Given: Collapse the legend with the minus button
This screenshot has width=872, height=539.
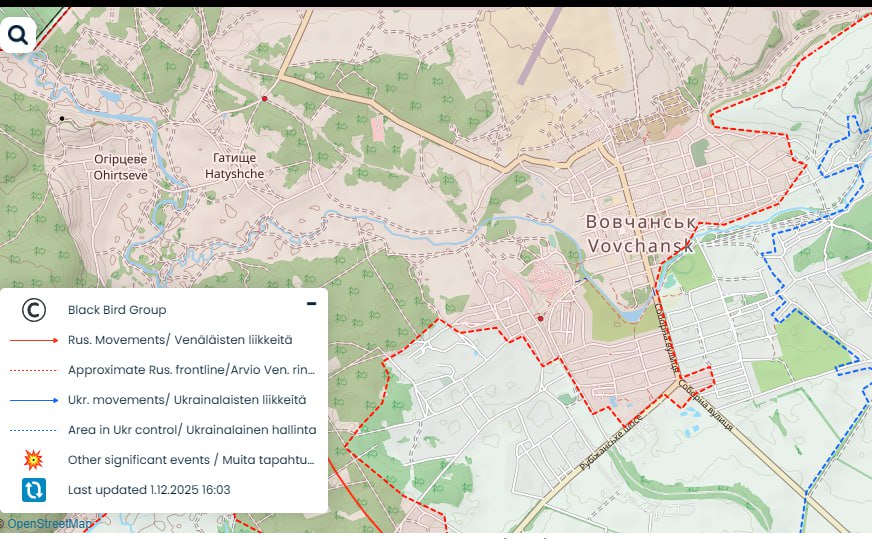Looking at the screenshot, I should 311,303.
